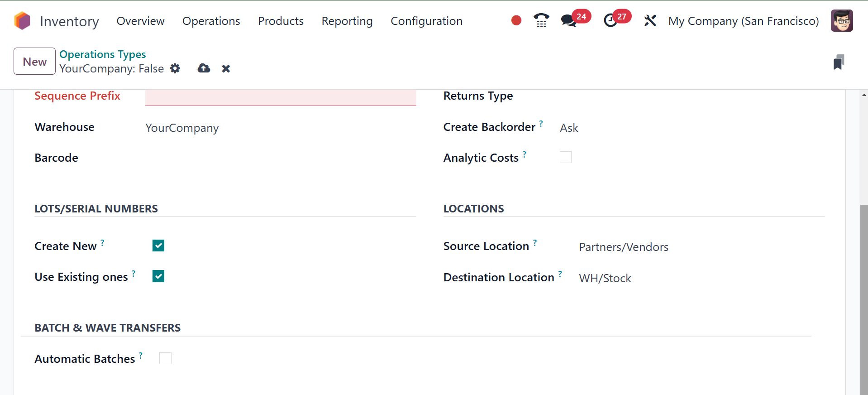Click the Inventory app logo icon
Screen dimensions: 868x395
(x=22, y=21)
